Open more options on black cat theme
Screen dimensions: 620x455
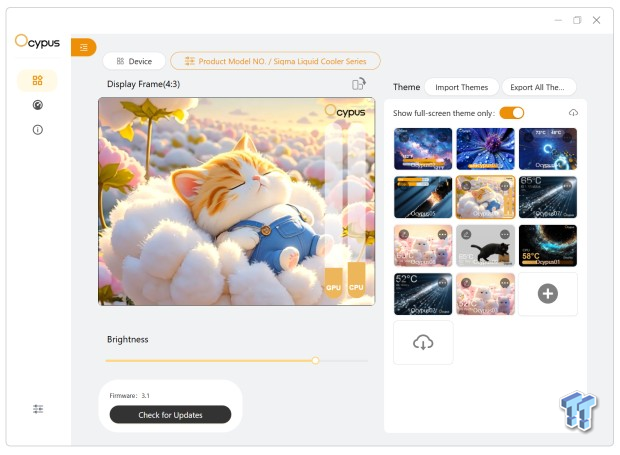point(506,233)
